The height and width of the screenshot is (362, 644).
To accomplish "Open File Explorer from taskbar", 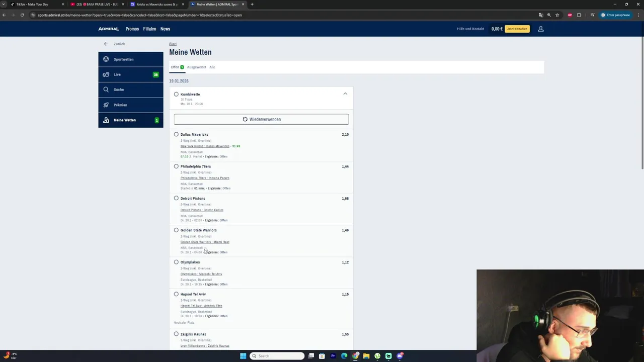I will (x=366, y=356).
